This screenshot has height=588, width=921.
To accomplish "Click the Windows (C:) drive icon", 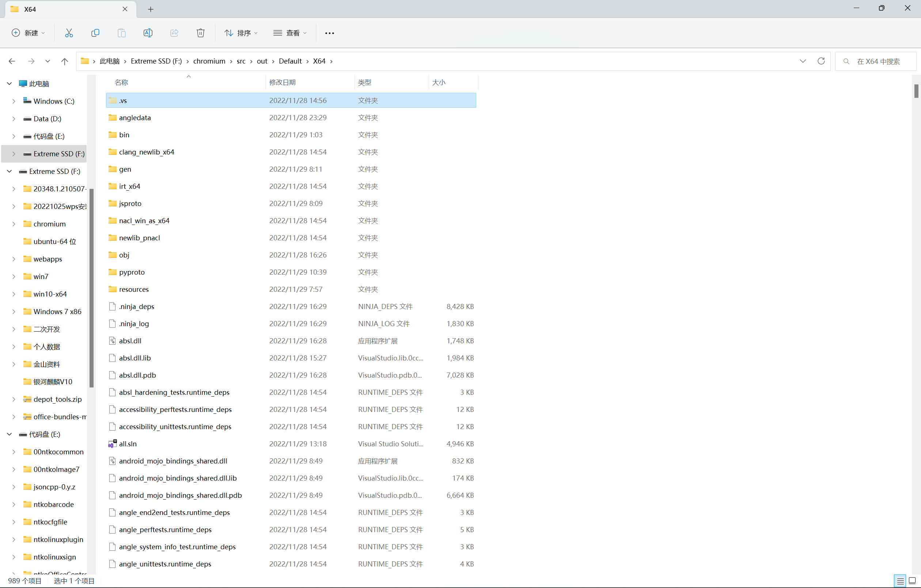I will [27, 101].
